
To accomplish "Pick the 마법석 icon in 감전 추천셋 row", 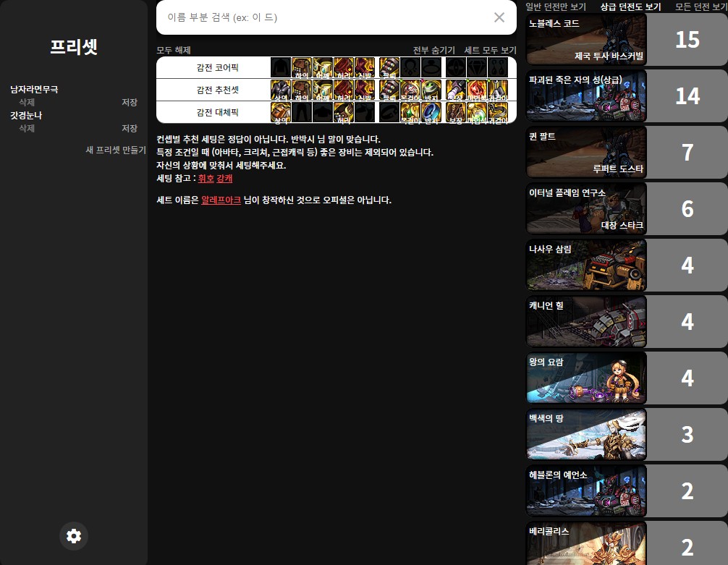I will coord(475,90).
